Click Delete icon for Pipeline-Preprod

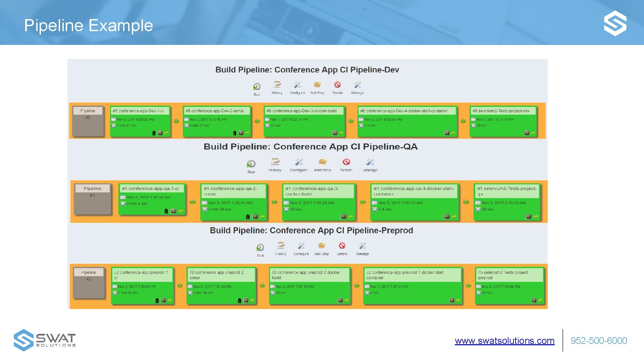[342, 246]
